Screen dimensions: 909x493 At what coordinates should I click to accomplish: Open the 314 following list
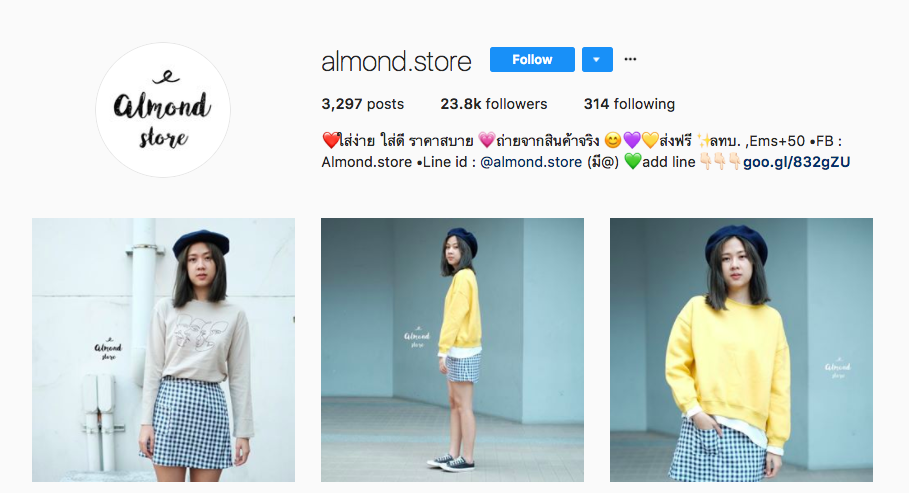point(629,104)
